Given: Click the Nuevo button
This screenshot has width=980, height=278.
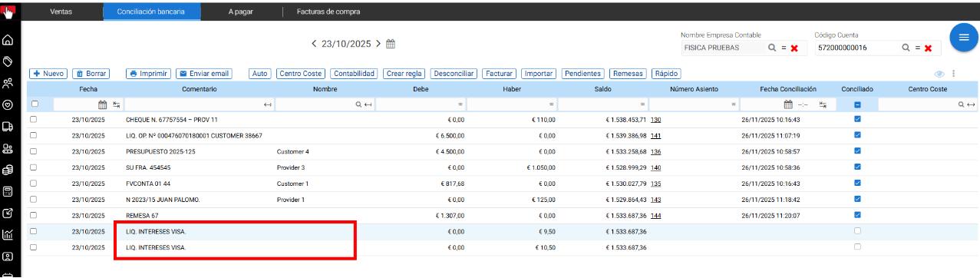Looking at the screenshot, I should (48, 74).
